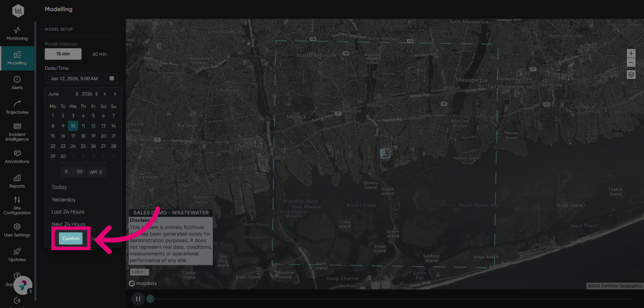Select the 60 min model interval
The image size is (644, 308).
[x=100, y=54]
